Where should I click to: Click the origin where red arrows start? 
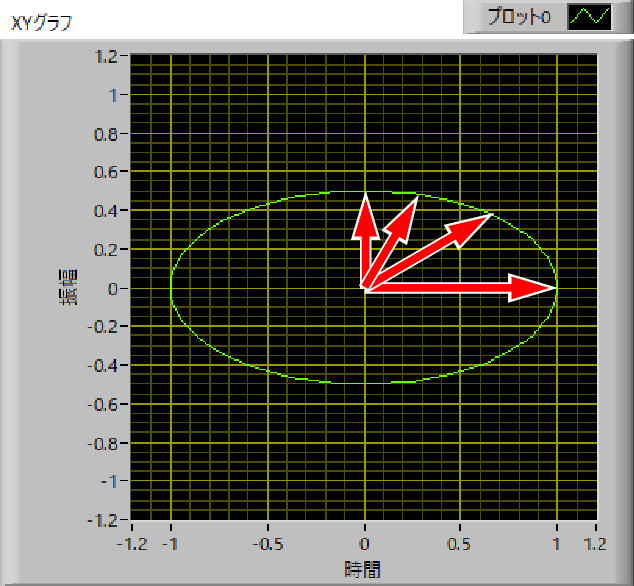(x=365, y=289)
